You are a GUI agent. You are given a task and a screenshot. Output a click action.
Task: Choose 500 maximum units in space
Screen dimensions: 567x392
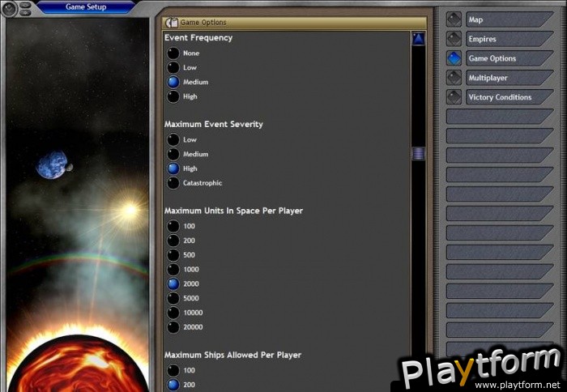click(173, 255)
